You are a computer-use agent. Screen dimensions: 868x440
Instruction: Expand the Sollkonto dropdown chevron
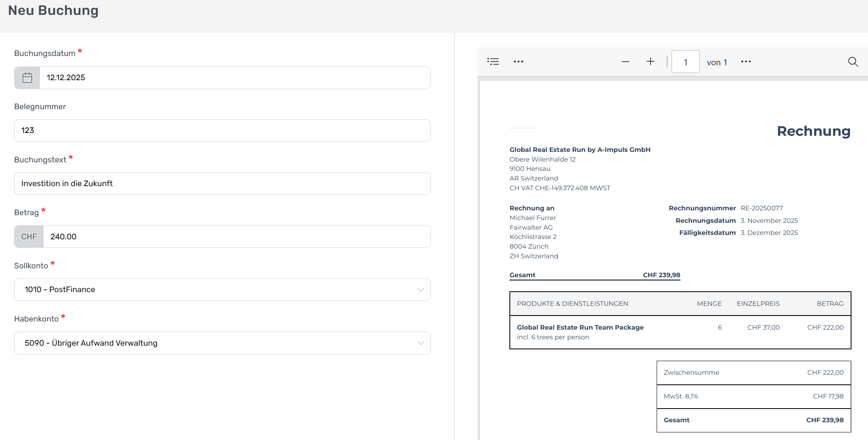421,290
